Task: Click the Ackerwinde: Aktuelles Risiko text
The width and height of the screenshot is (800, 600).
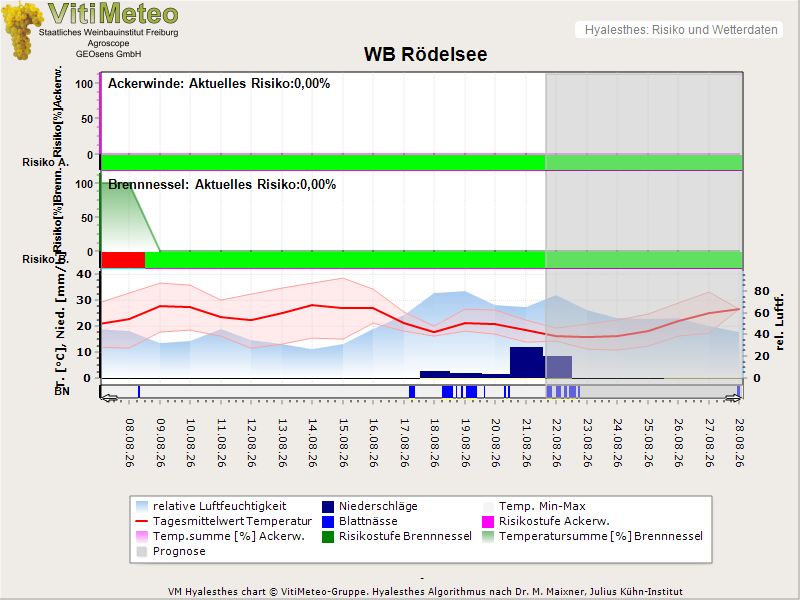Action: pyautogui.click(x=219, y=83)
